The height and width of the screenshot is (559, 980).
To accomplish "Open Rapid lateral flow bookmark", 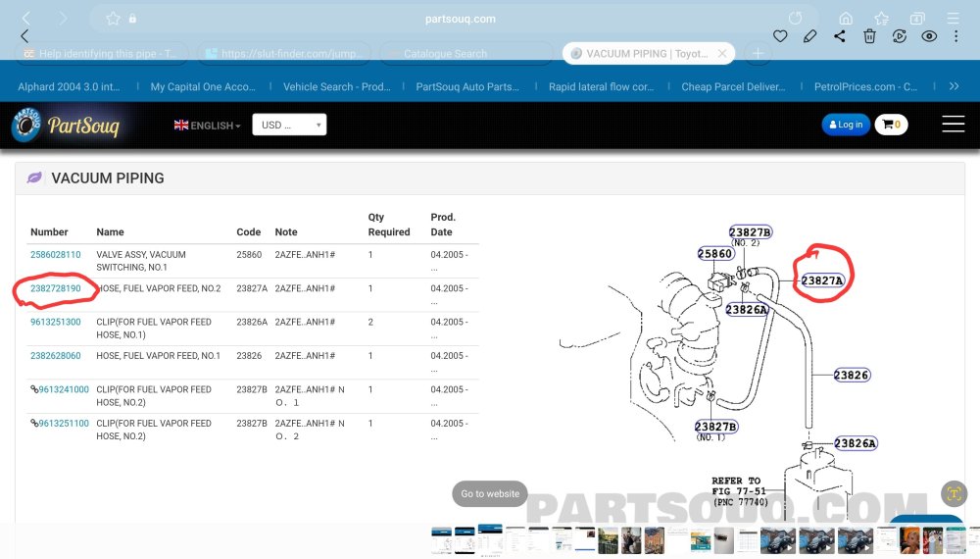I will point(602,87).
